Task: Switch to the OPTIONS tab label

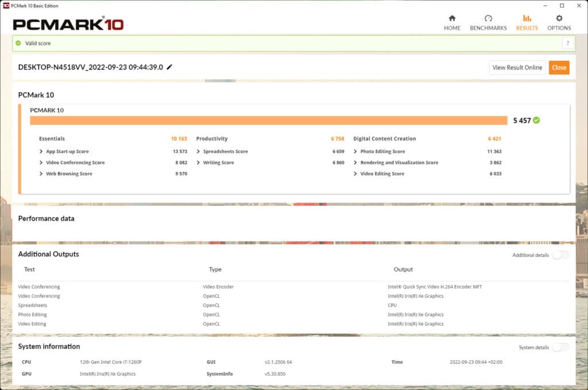Action: 559,28
